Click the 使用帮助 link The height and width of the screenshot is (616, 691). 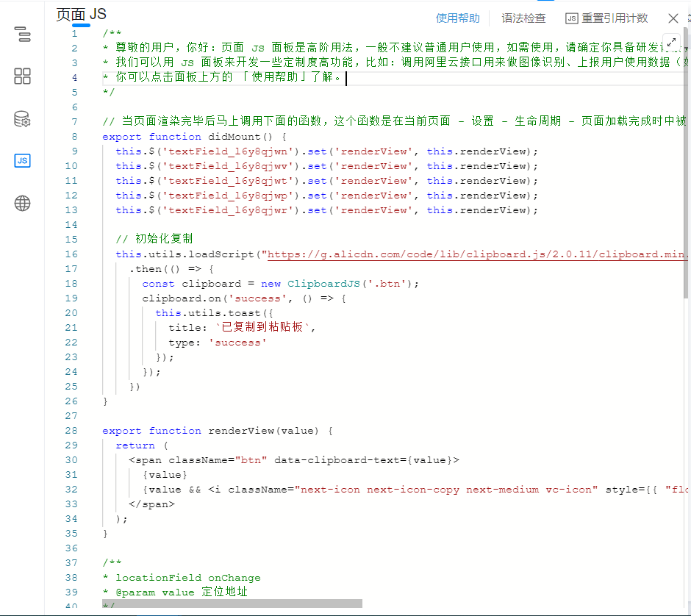tap(457, 18)
